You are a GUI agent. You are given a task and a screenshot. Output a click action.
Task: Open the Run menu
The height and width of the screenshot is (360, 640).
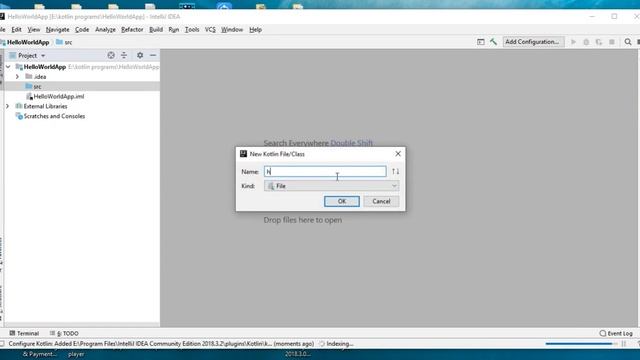tap(174, 29)
